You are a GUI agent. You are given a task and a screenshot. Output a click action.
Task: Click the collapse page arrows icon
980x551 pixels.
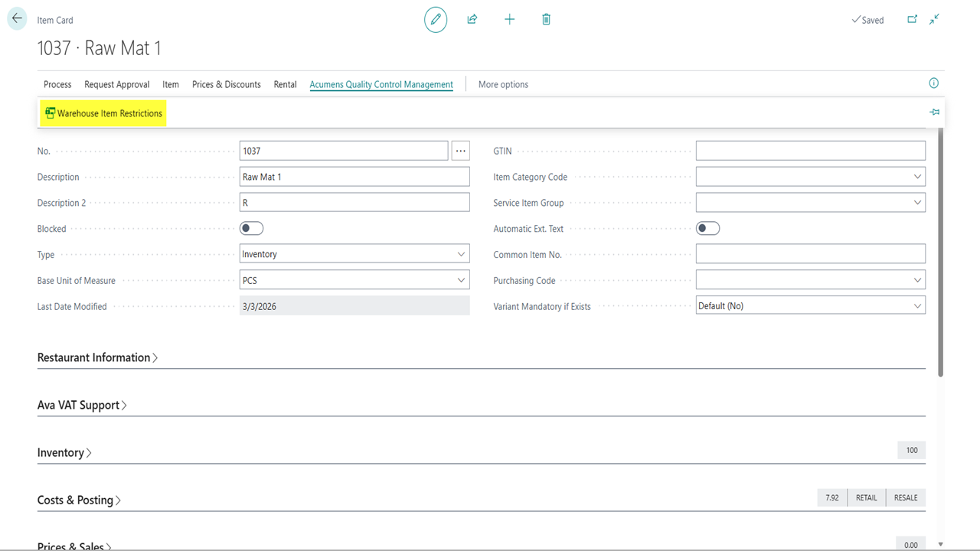coord(934,20)
